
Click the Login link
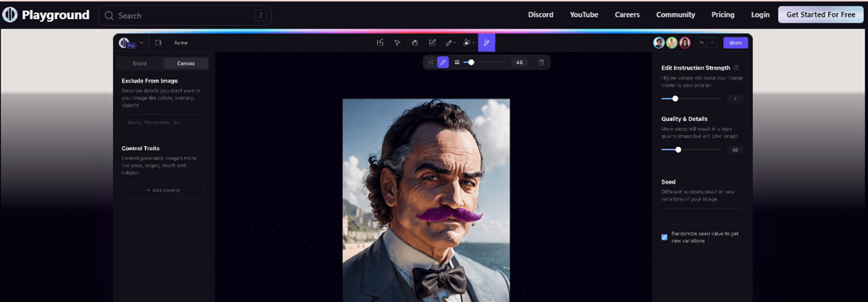pyautogui.click(x=760, y=15)
